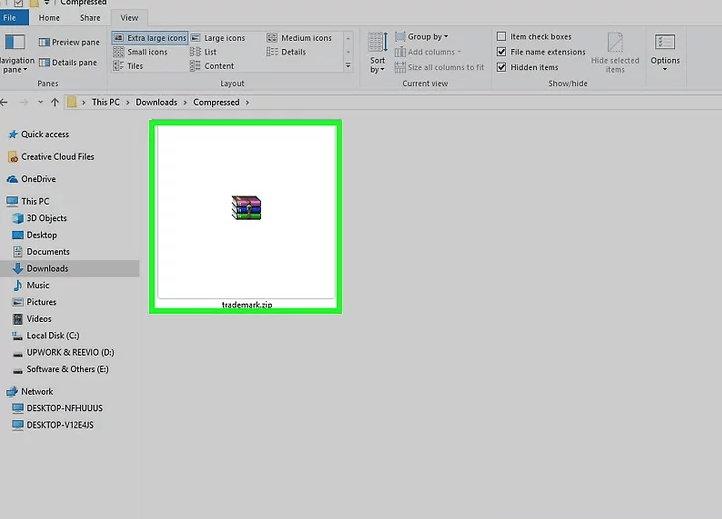The image size is (722, 519).
Task: Toggle File name extensions checkbox
Action: [502, 52]
